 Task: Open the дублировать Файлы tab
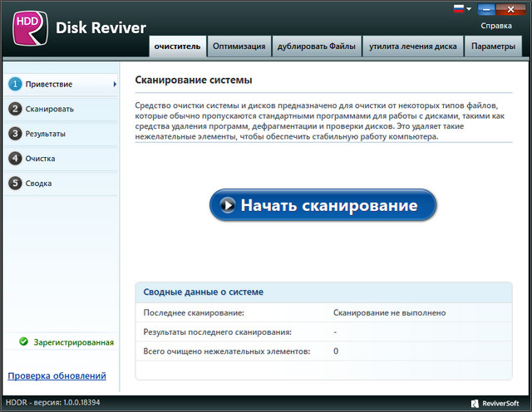[x=317, y=47]
